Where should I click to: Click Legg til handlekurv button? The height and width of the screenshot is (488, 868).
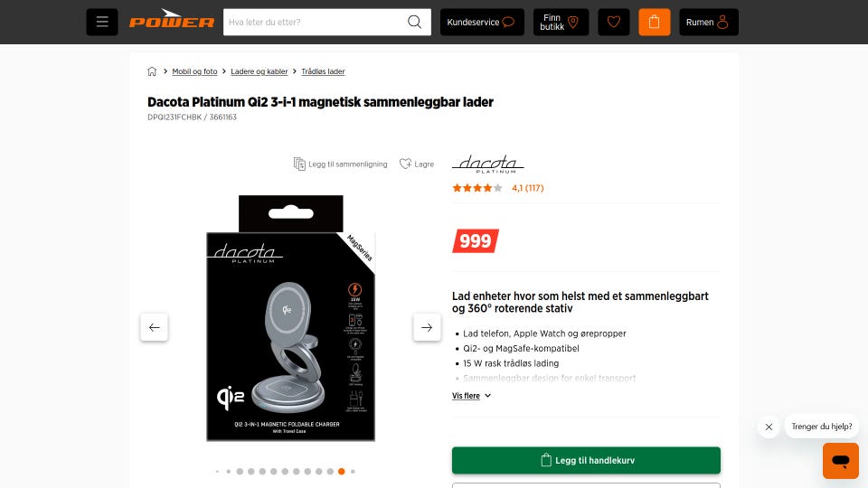coord(586,460)
